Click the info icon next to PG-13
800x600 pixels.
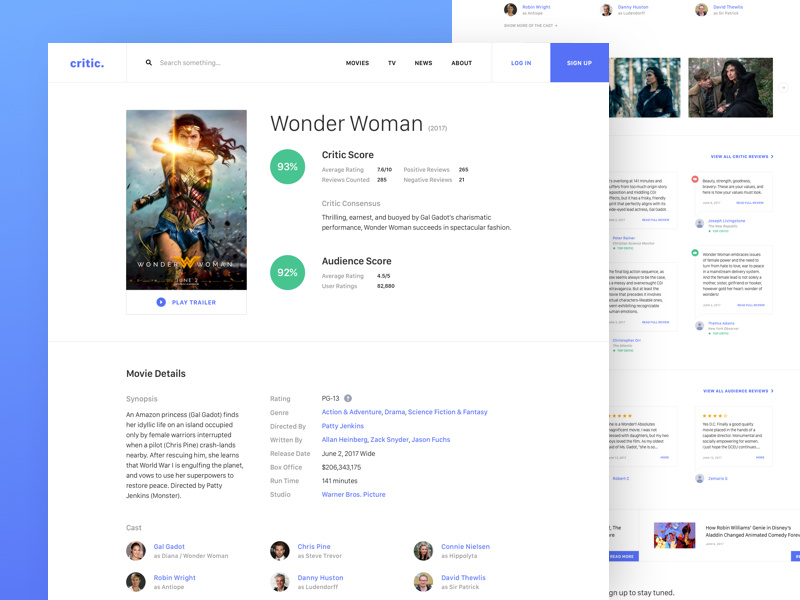click(x=348, y=398)
